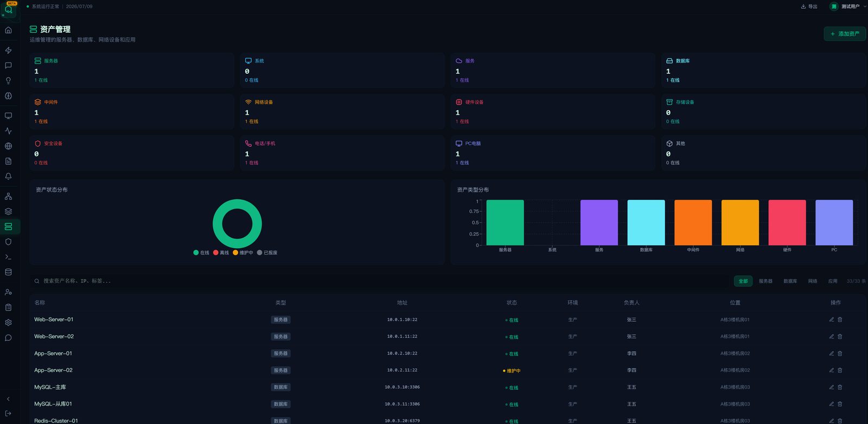
Task: Toggle the 已报废 legend entry
Action: pyautogui.click(x=267, y=252)
